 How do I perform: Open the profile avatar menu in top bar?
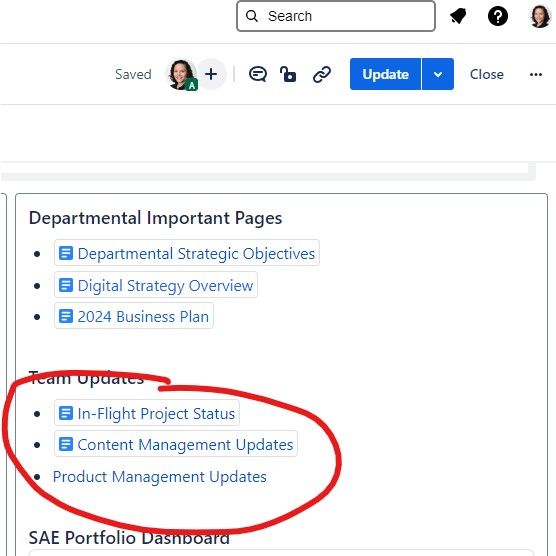[x=540, y=16]
